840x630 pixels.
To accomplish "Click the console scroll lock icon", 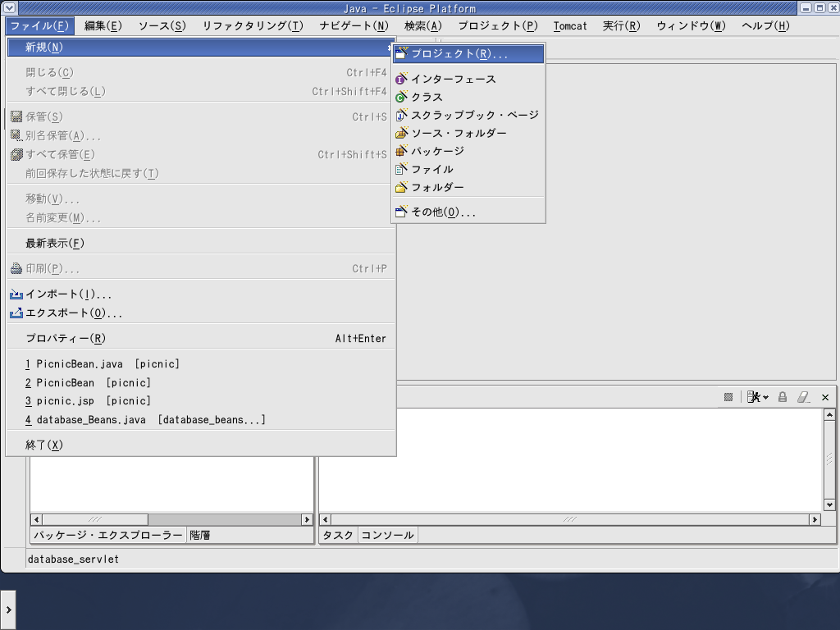I will pos(782,397).
